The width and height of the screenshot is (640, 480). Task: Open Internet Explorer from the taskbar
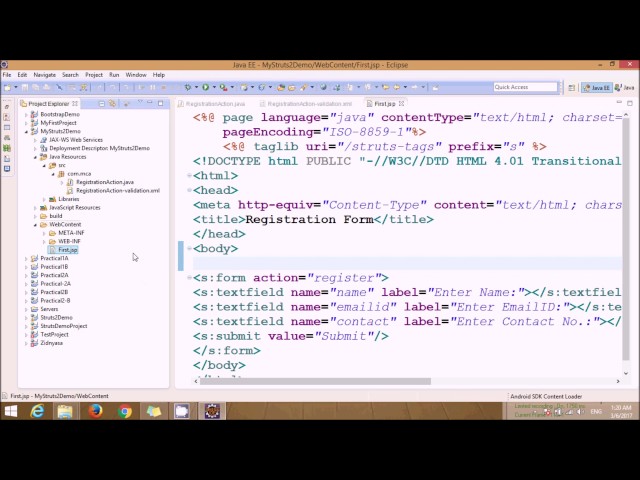37,411
